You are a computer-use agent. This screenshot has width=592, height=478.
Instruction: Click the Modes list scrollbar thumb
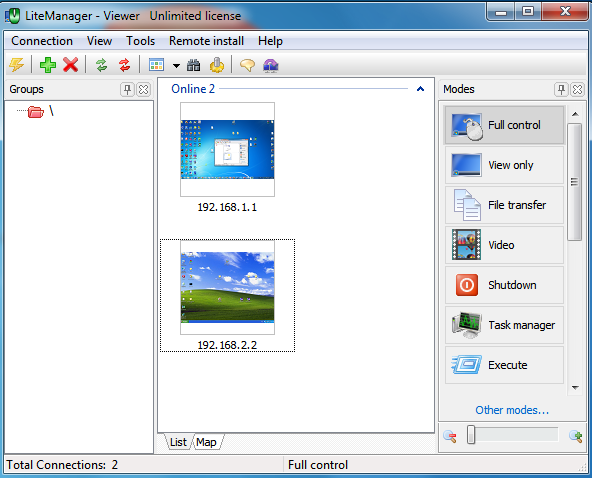coord(575,182)
